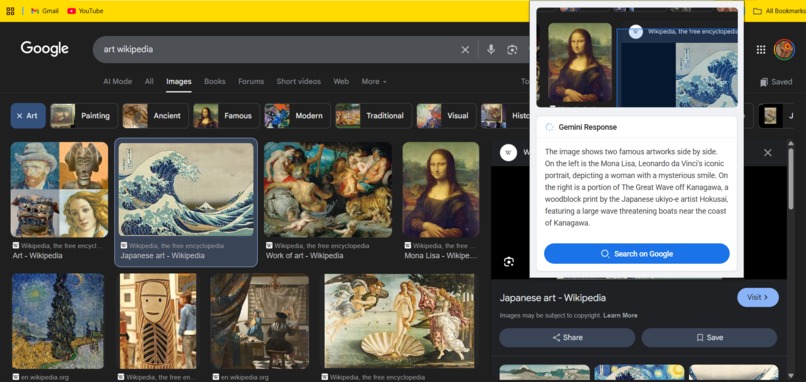Open the YouTube bookmark
The width and height of the screenshot is (806, 382).
(x=85, y=11)
